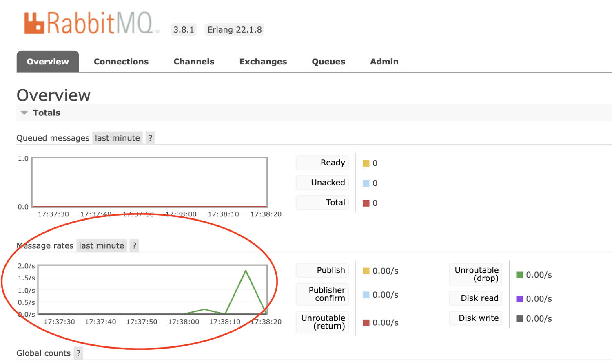Click the red Total color swatch
The width and height of the screenshot is (612, 364).
[366, 203]
